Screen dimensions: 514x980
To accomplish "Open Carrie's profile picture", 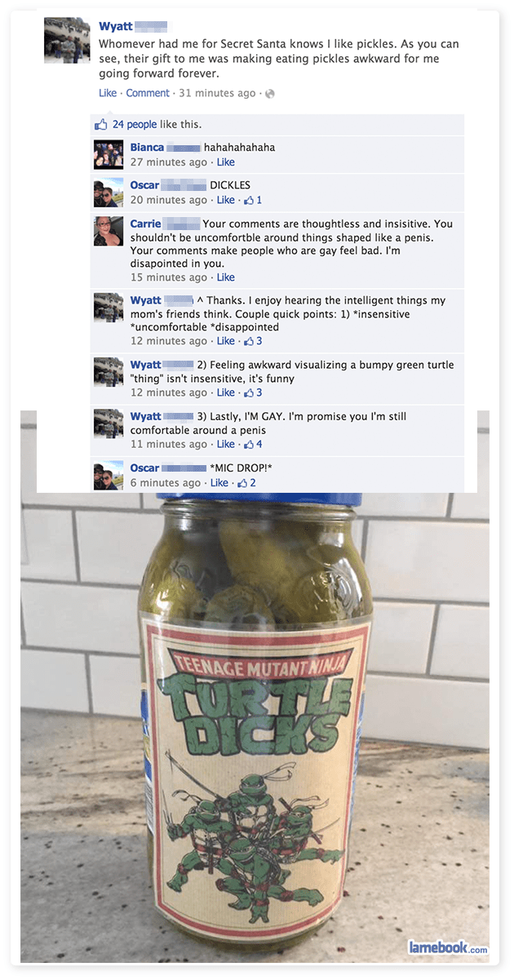I will pos(109,231).
